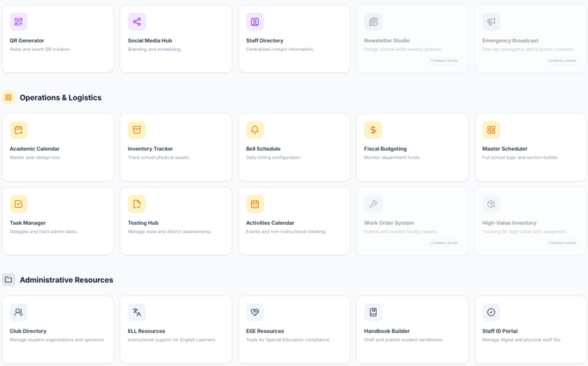Select the Work Order System wrench icon

point(373,204)
